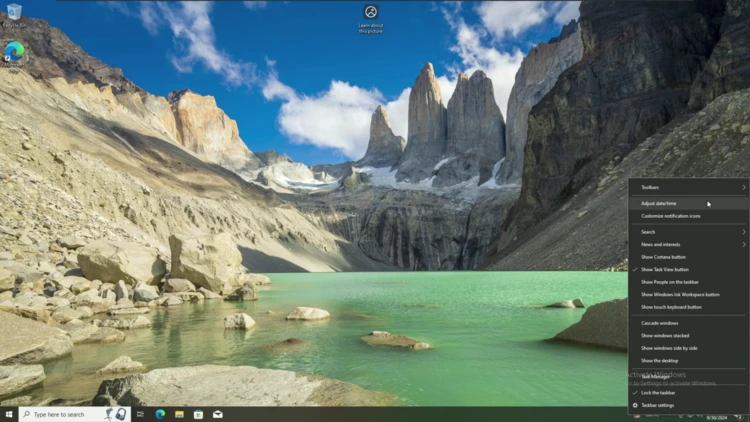Select Show the desktop menu entry
The height and width of the screenshot is (422, 750).
click(688, 361)
